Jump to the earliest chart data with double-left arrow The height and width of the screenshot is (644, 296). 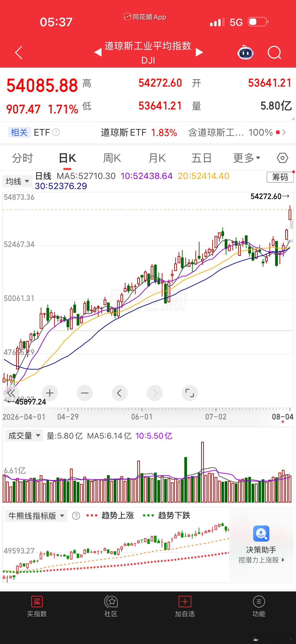coord(11,393)
